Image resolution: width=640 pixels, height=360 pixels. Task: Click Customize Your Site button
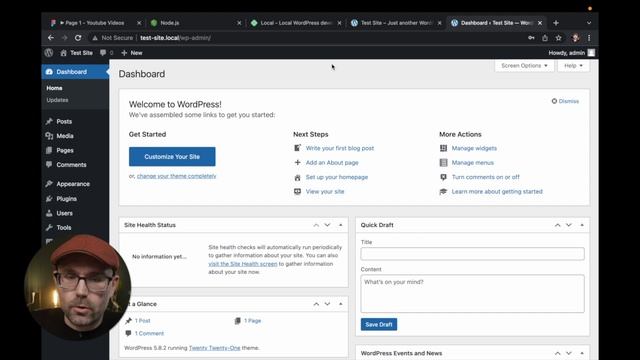(x=172, y=157)
